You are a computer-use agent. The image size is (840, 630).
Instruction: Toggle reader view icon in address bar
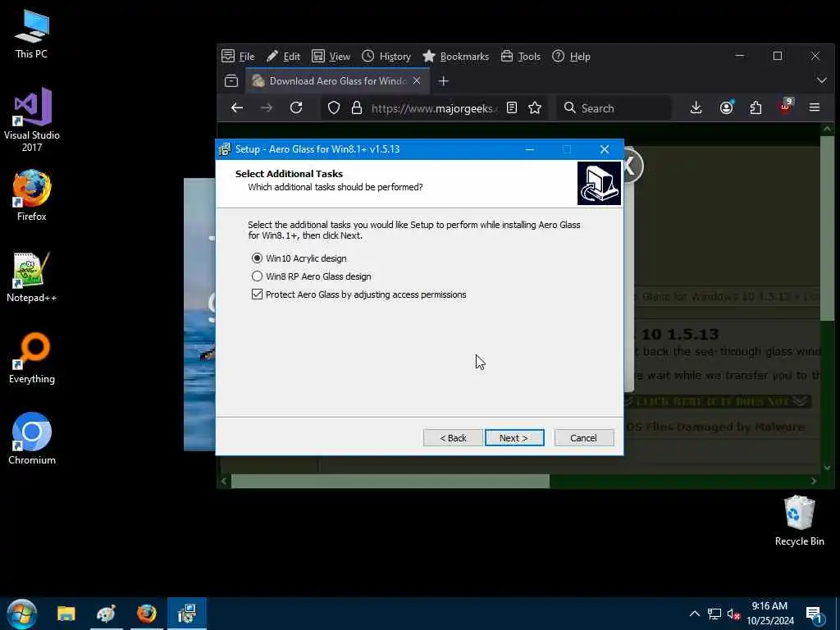(512, 108)
